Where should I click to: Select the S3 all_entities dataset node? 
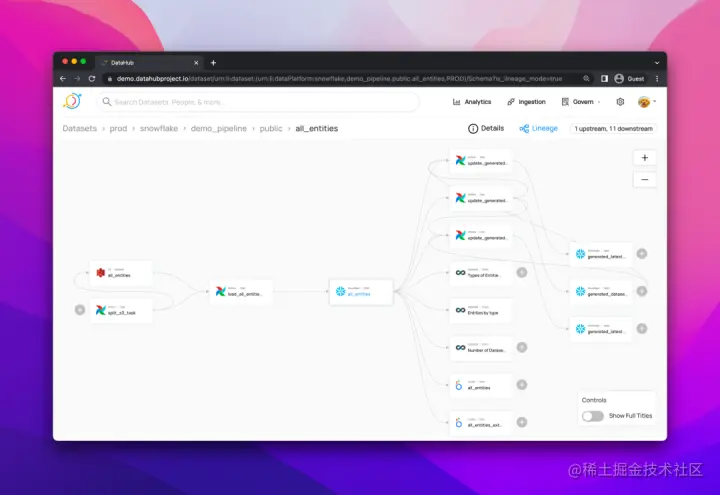pos(121,273)
